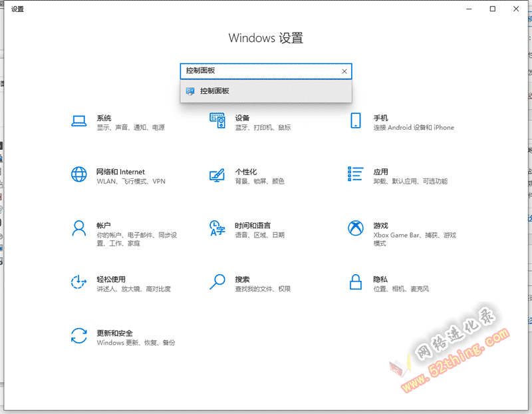
Task: Open 网络和 Internet settings title
Action: click(120, 172)
